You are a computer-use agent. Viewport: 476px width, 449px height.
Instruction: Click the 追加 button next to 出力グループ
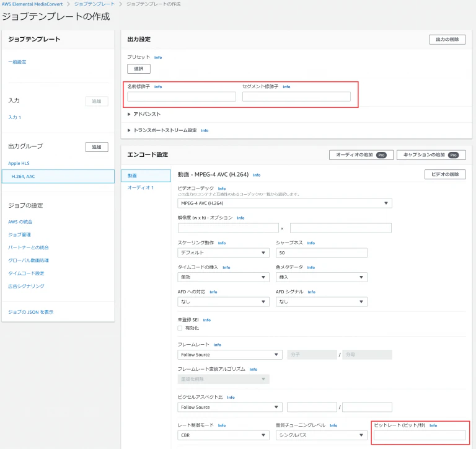pyautogui.click(x=97, y=147)
